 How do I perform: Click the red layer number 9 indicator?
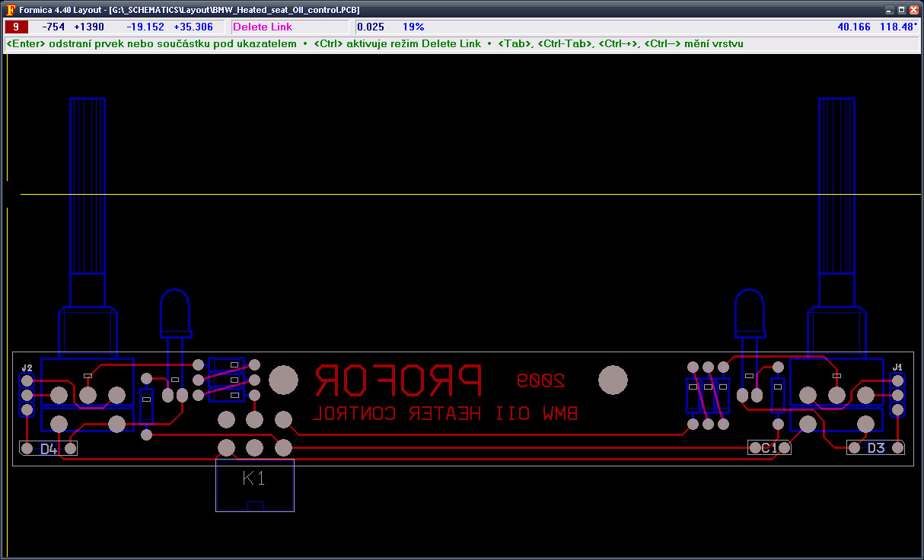pos(15,27)
